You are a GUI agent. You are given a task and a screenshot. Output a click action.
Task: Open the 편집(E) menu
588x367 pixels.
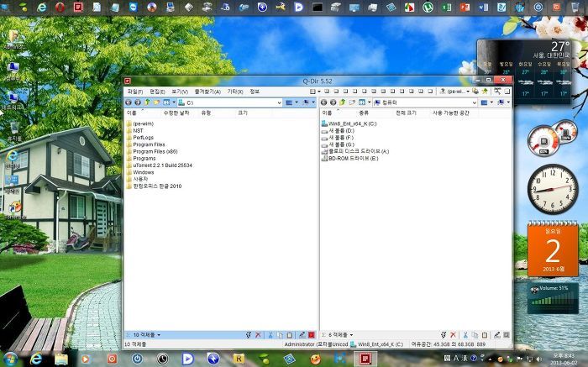[x=157, y=92]
